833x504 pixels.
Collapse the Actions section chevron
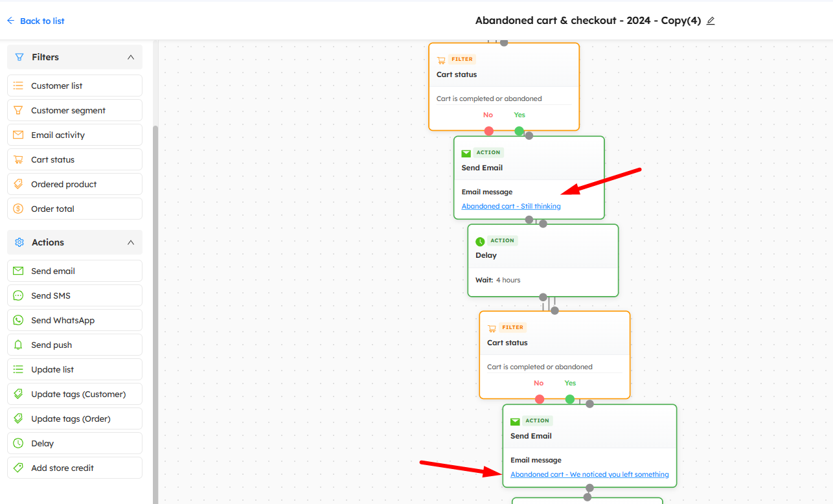tap(131, 242)
